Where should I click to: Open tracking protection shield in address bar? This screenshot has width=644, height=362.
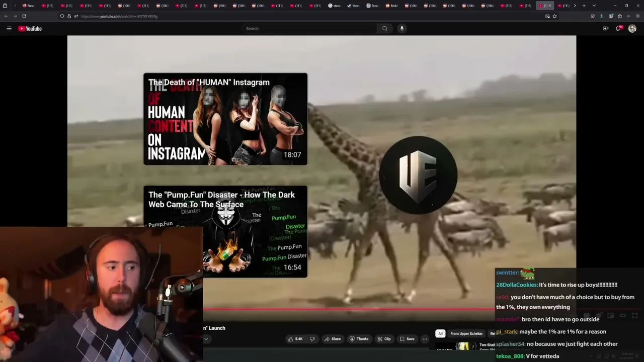click(x=62, y=16)
